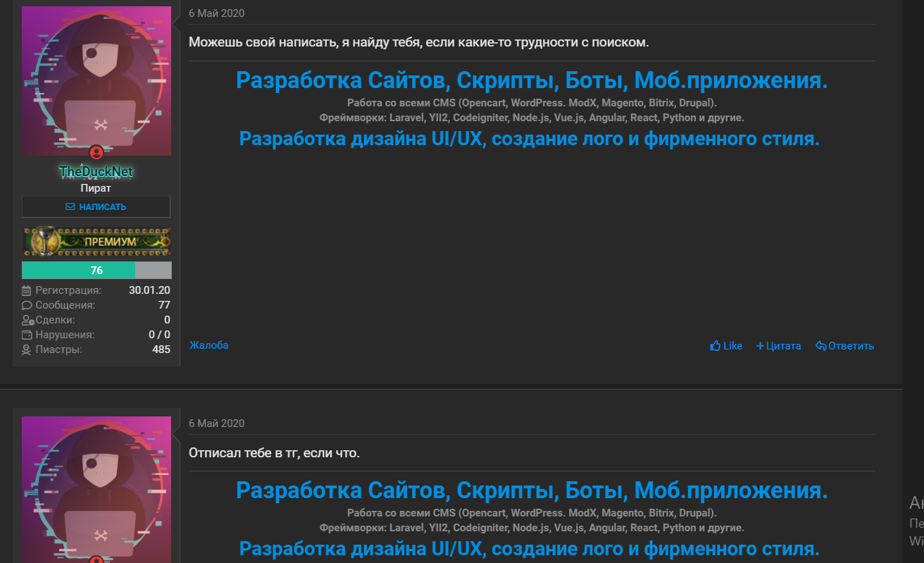Click the ПРЕМИУМ badge banner

[96, 242]
